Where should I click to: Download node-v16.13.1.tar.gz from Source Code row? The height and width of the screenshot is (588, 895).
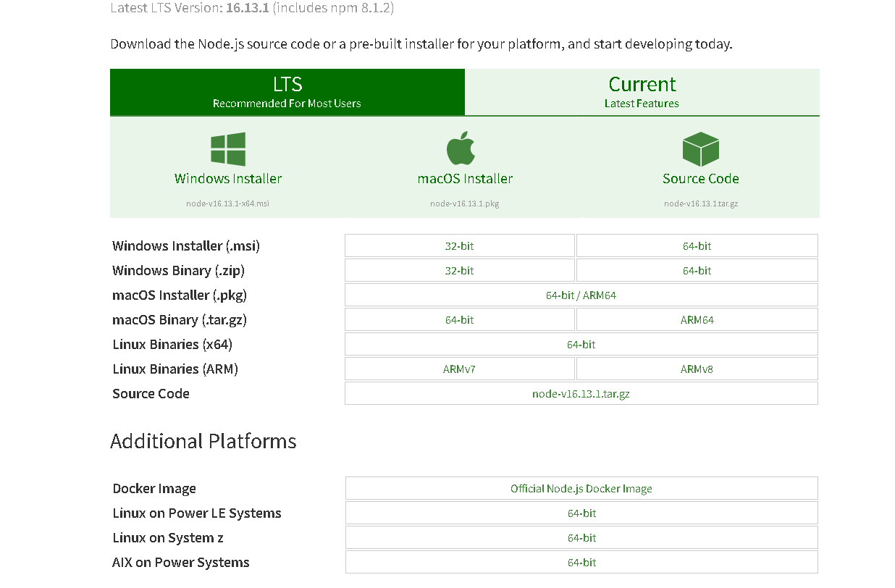tap(581, 394)
